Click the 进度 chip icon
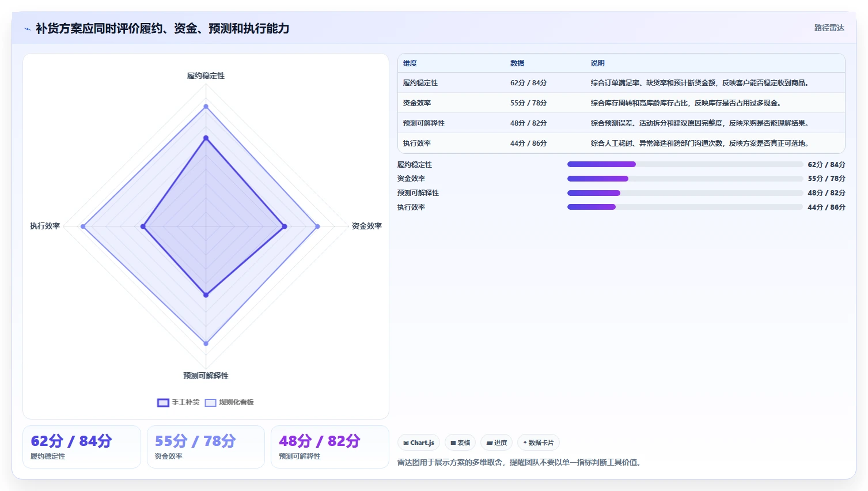The width and height of the screenshot is (868, 491). click(490, 443)
